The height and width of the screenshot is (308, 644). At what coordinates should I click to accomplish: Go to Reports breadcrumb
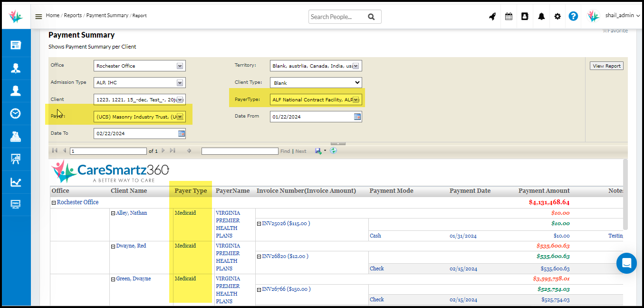(x=73, y=15)
